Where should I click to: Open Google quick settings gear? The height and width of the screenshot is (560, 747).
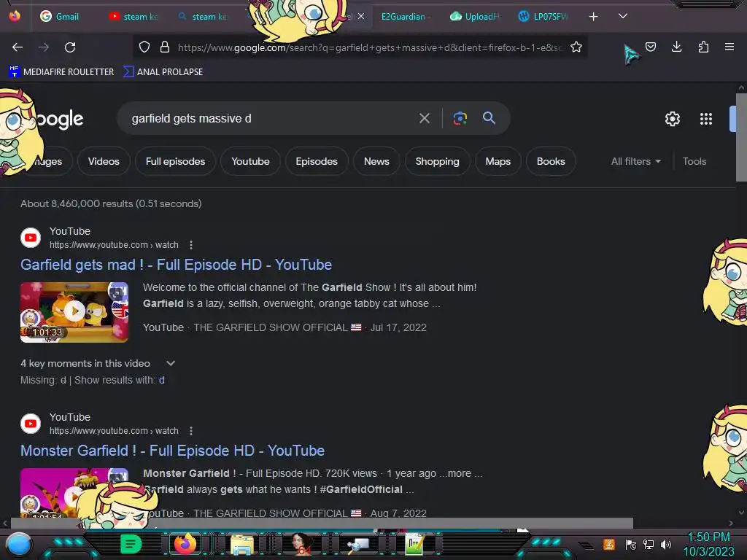click(672, 119)
